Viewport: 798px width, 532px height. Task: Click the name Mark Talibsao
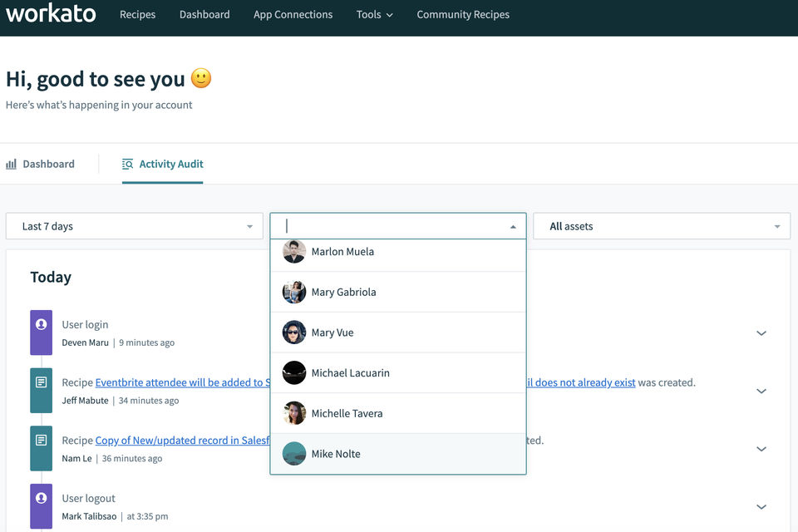(89, 516)
